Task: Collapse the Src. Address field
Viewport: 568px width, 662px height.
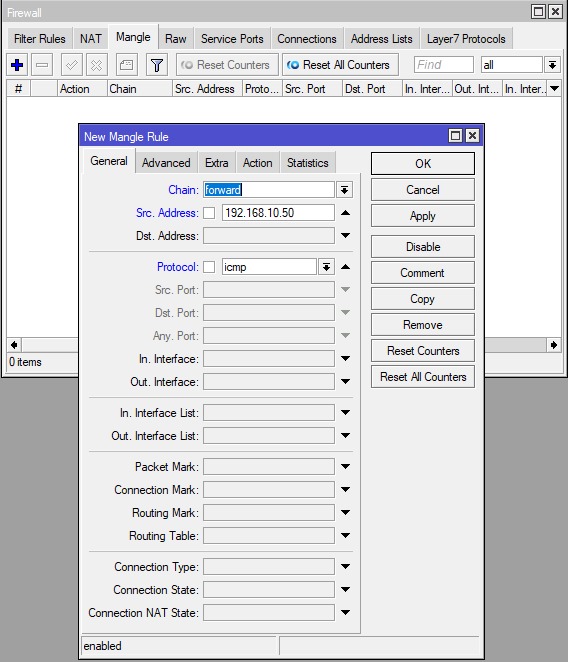Action: point(345,213)
